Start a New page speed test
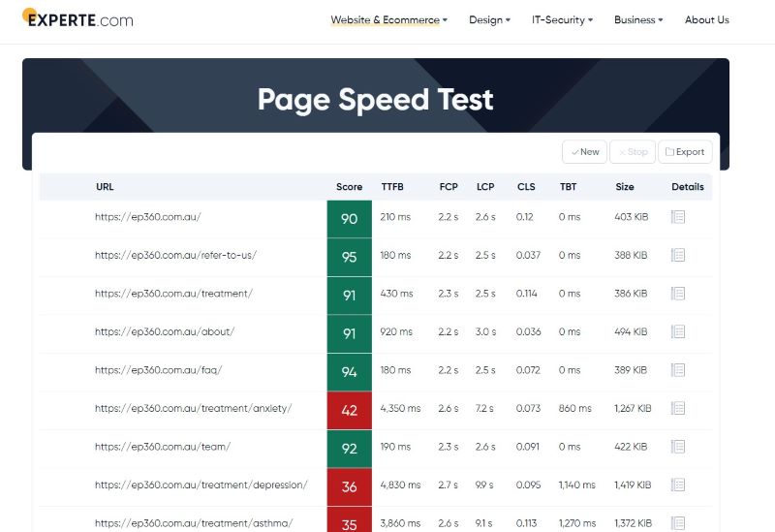This screenshot has height=532, width=775. (584, 152)
